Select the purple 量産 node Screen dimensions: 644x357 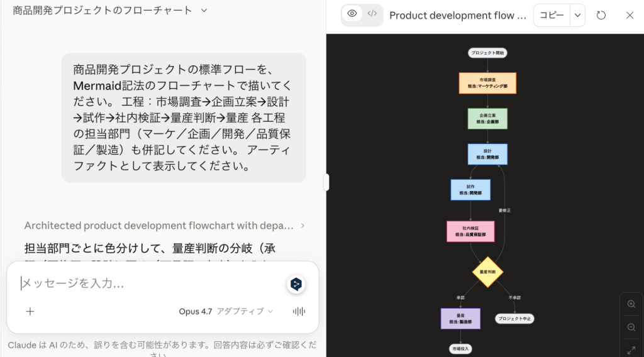460,319
